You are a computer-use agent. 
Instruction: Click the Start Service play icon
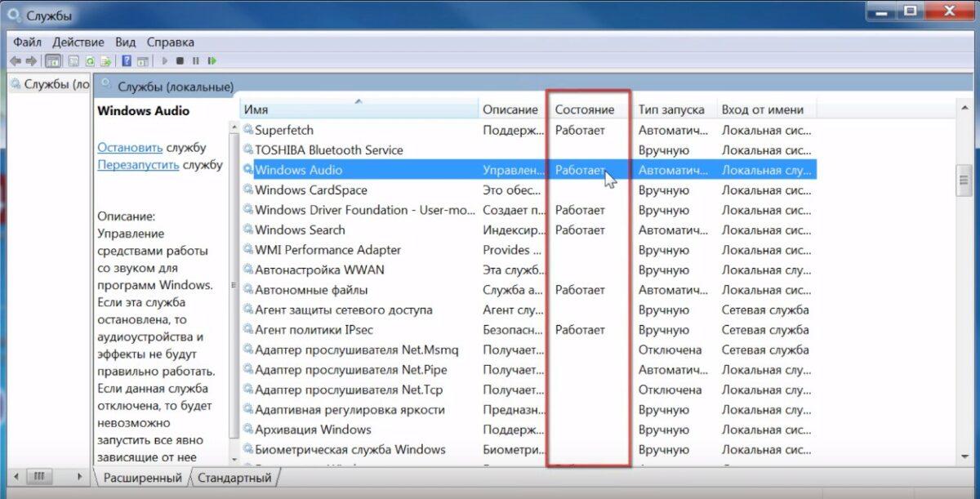point(165,60)
